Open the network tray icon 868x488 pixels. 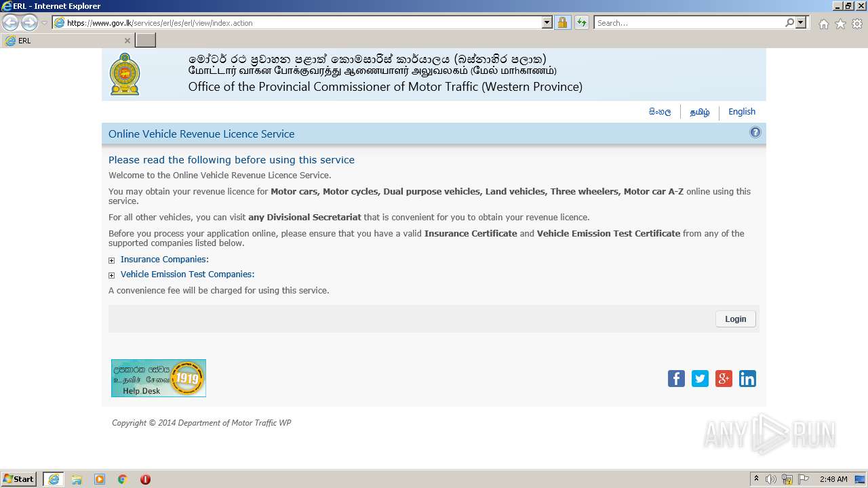(x=787, y=479)
